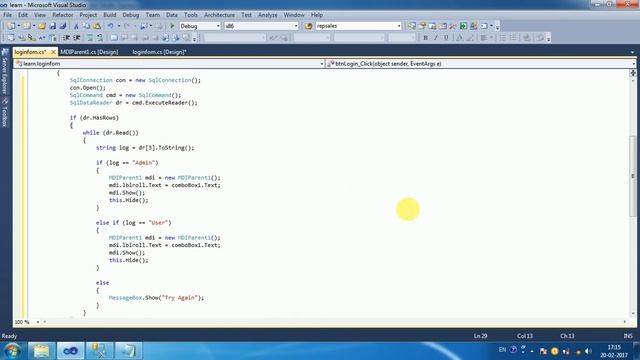
Task: Click the 'con.Open();' code line
Action: (87, 88)
